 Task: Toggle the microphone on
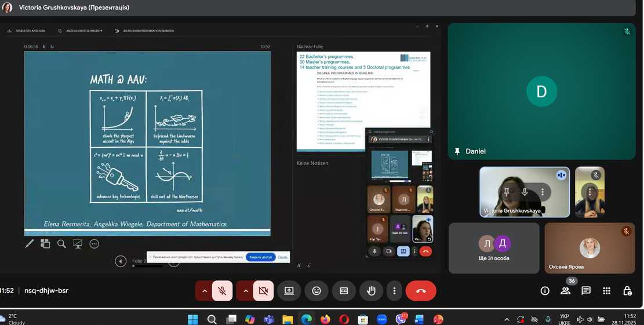click(222, 291)
